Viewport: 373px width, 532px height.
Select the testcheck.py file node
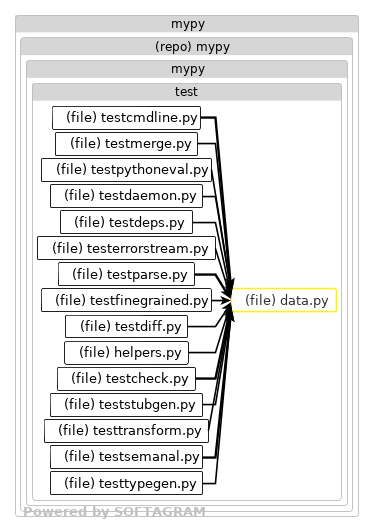(x=126, y=379)
